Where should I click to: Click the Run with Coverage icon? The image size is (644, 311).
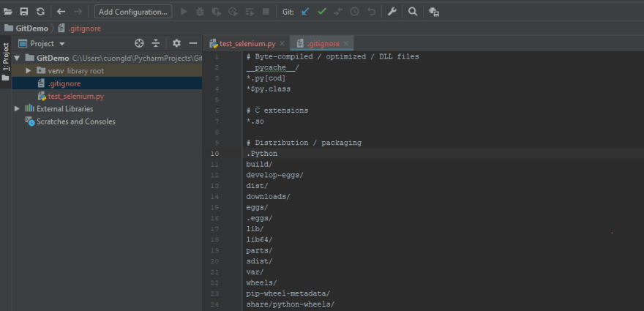click(x=217, y=12)
